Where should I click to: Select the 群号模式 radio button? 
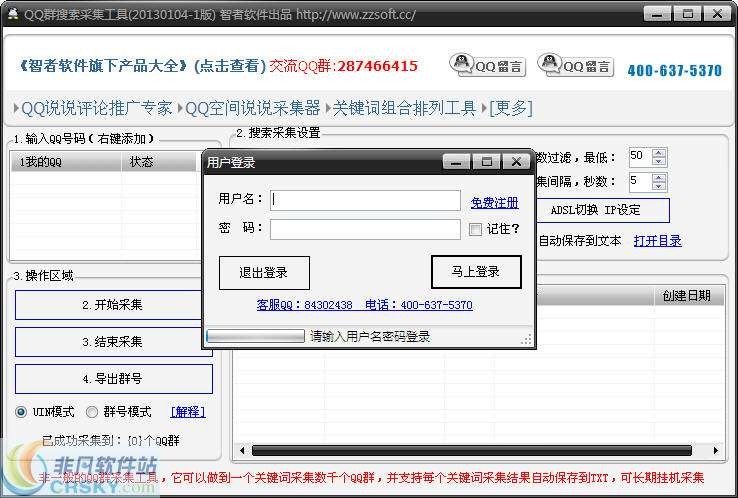(92, 412)
